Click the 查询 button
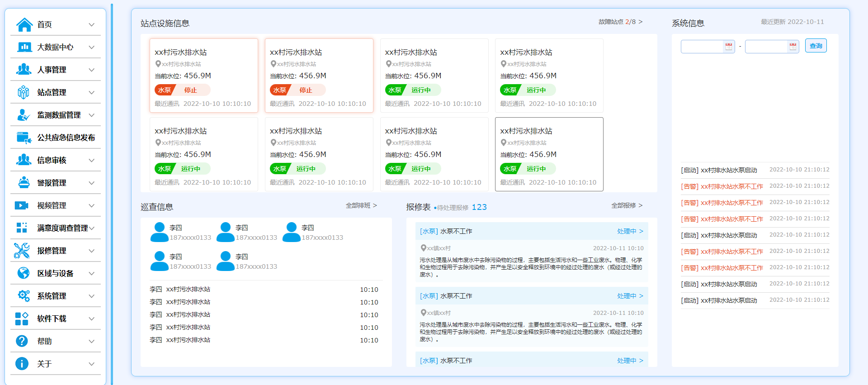The height and width of the screenshot is (385, 868). point(816,46)
